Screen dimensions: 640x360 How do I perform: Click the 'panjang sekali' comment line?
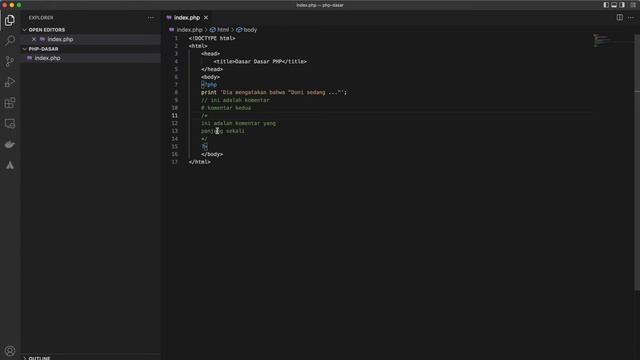223,131
